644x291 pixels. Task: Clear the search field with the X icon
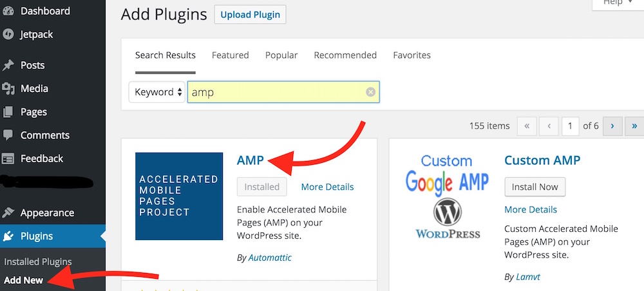370,92
